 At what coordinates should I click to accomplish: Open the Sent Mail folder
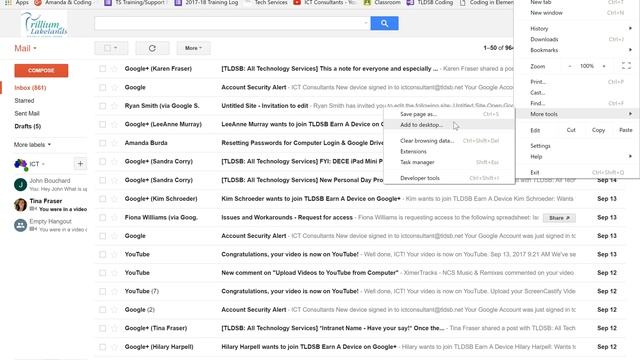click(x=27, y=113)
